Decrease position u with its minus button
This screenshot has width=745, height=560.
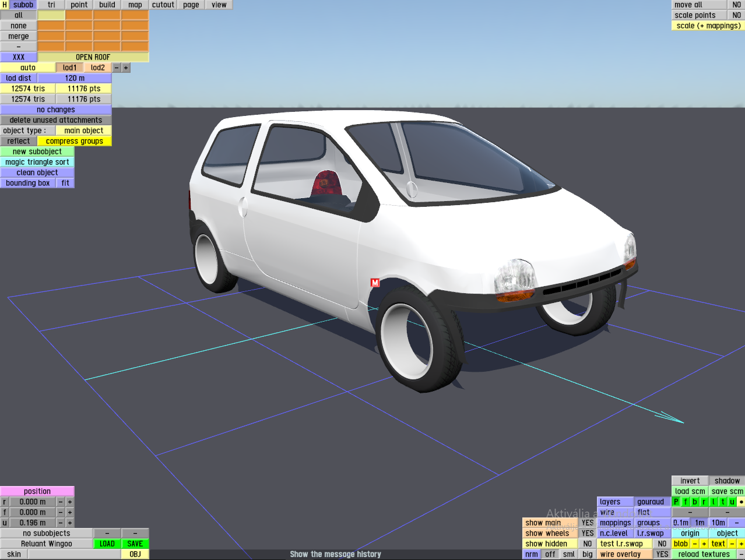click(x=61, y=523)
